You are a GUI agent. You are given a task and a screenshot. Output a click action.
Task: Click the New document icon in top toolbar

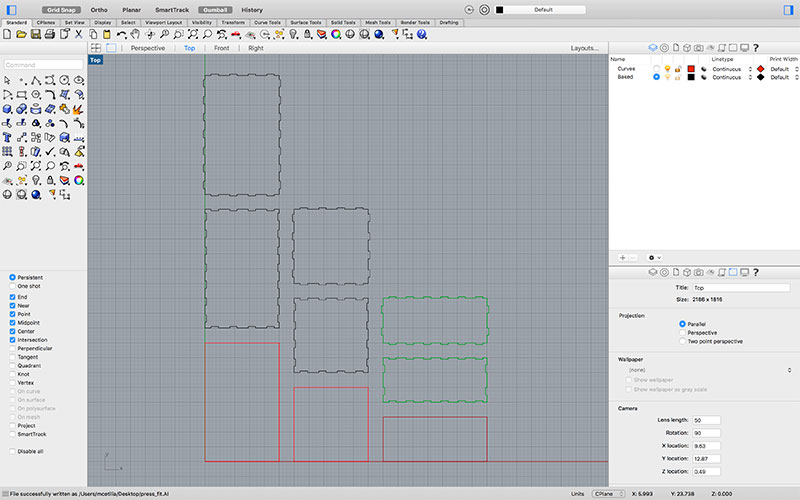tap(7, 34)
